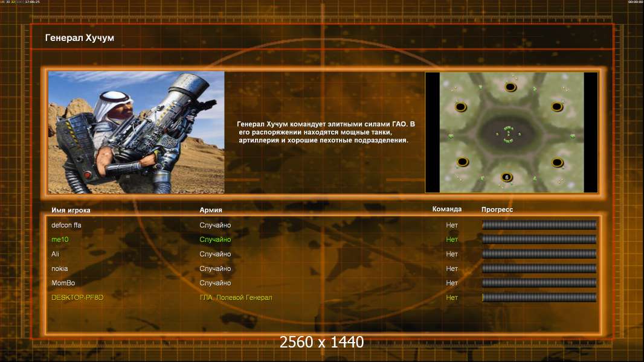Select player name 'me10'
The height and width of the screenshot is (362, 644).
pyautogui.click(x=60, y=240)
